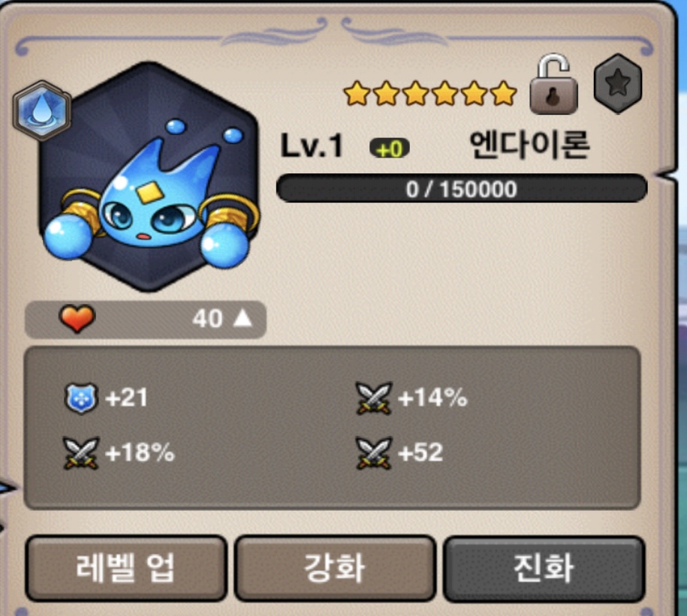Expand the white triangle next to 40
The width and height of the screenshot is (687, 616).
point(243,318)
